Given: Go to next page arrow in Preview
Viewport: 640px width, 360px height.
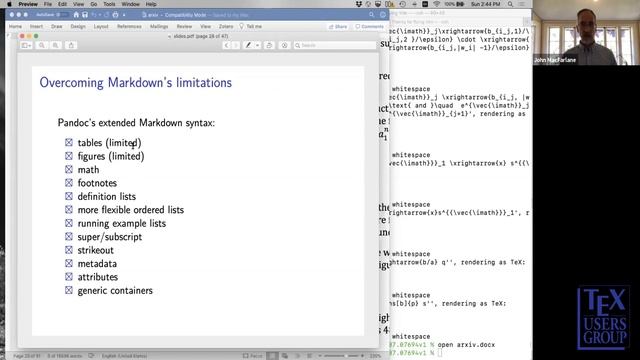Looking at the screenshot, I should pyautogui.click(x=236, y=45).
